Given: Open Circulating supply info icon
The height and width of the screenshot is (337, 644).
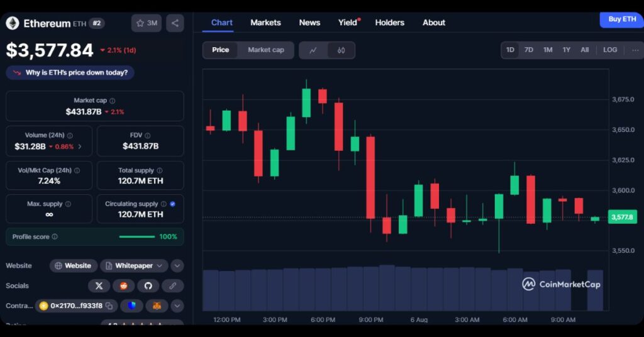Looking at the screenshot, I should point(164,204).
